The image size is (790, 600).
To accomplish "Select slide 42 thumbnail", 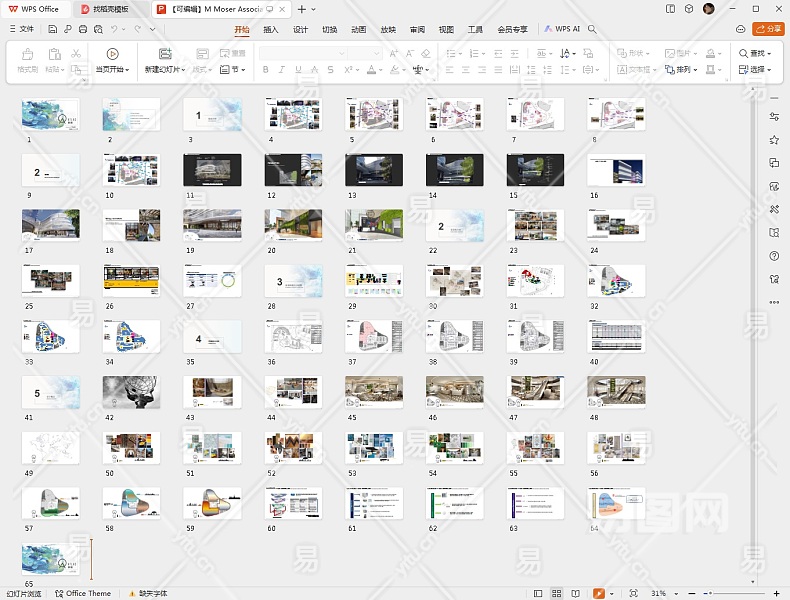I will [131, 392].
